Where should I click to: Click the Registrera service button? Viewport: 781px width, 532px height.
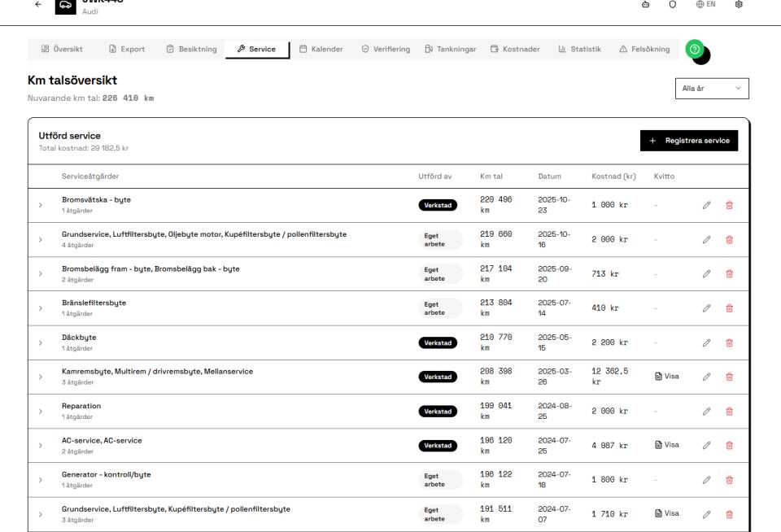coord(689,141)
